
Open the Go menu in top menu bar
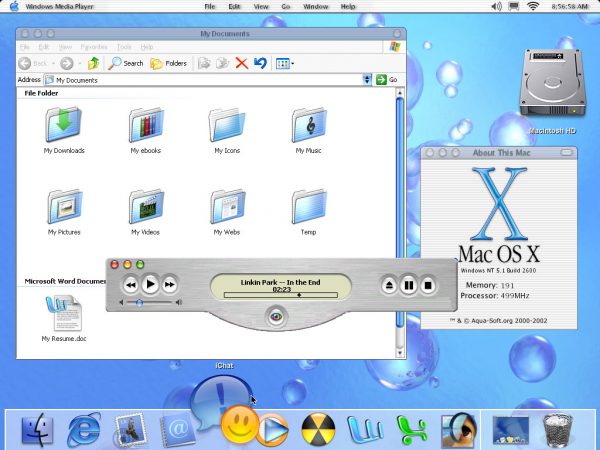(x=286, y=7)
